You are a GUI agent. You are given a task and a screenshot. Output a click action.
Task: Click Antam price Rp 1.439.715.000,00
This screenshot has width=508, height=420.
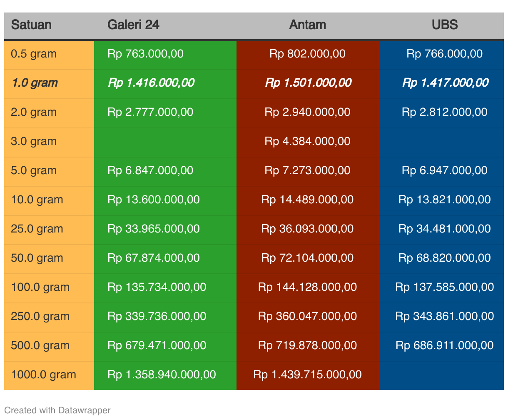coord(307,375)
